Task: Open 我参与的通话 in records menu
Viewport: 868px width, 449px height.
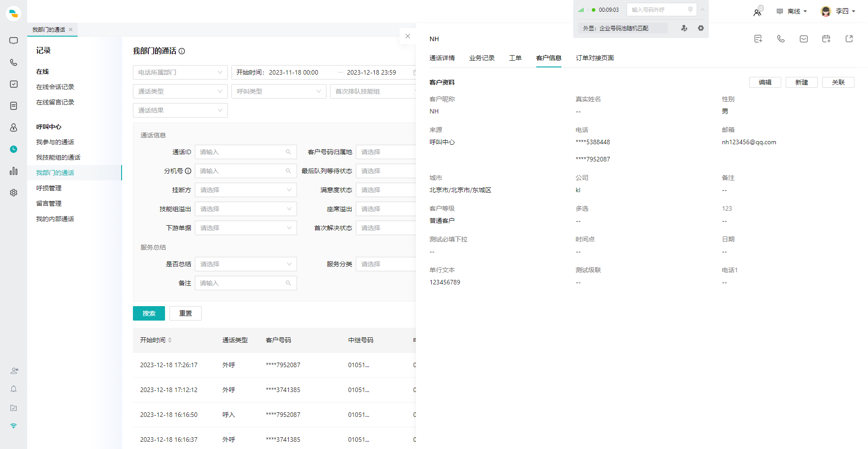Action: coord(55,142)
